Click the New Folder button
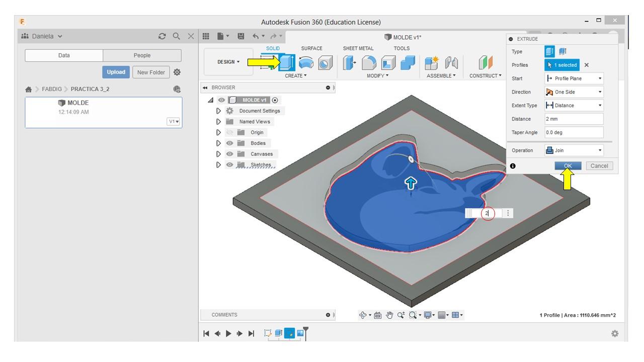This screenshot has height=362, width=644. [151, 72]
